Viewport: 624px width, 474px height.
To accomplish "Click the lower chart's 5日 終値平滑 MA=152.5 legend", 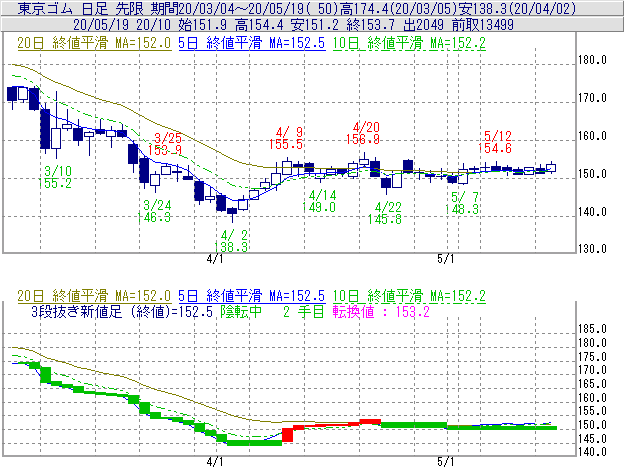I will click(x=252, y=296).
